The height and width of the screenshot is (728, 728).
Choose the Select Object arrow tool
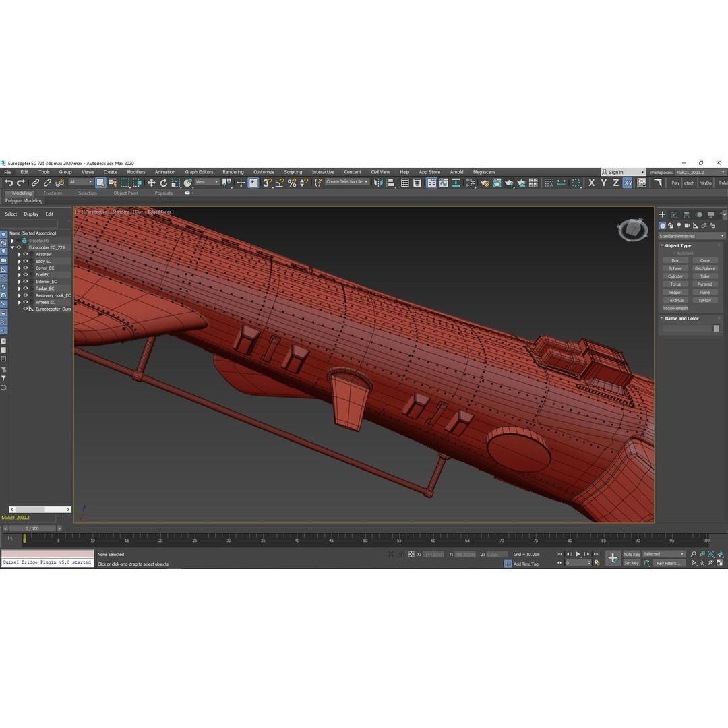pyautogui.click(x=100, y=183)
